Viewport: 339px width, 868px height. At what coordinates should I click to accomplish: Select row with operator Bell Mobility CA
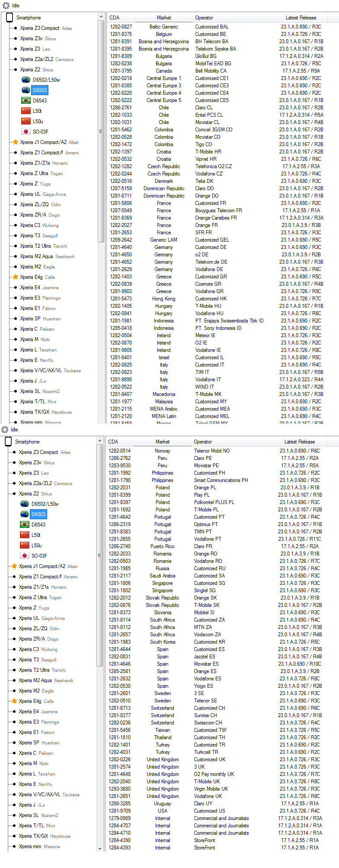point(223,71)
